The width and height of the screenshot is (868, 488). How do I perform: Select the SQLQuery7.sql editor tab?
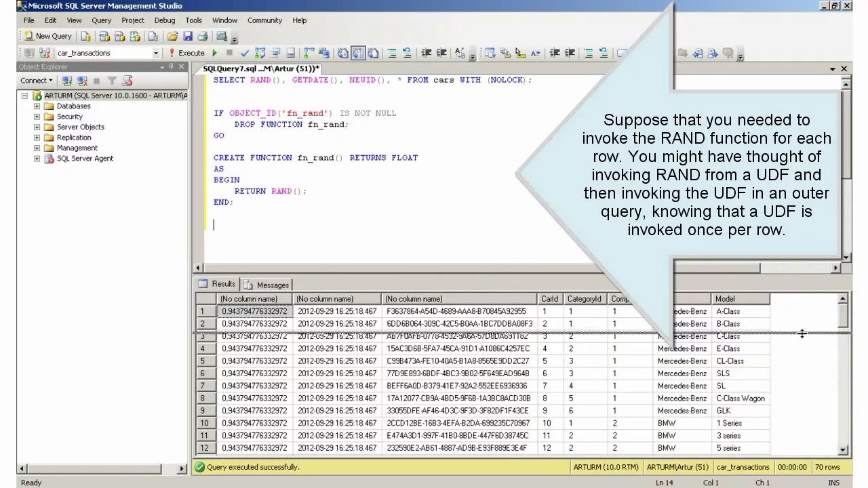[261, 68]
